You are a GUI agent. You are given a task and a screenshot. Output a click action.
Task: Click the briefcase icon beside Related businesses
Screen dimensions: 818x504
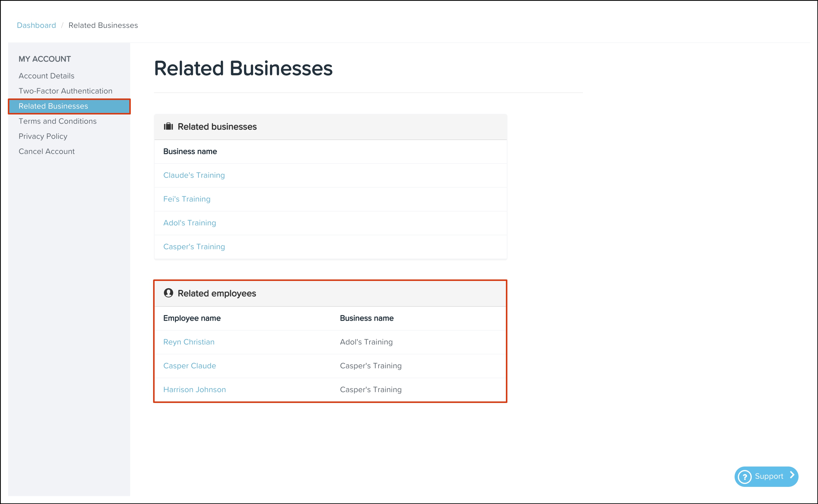coord(168,126)
